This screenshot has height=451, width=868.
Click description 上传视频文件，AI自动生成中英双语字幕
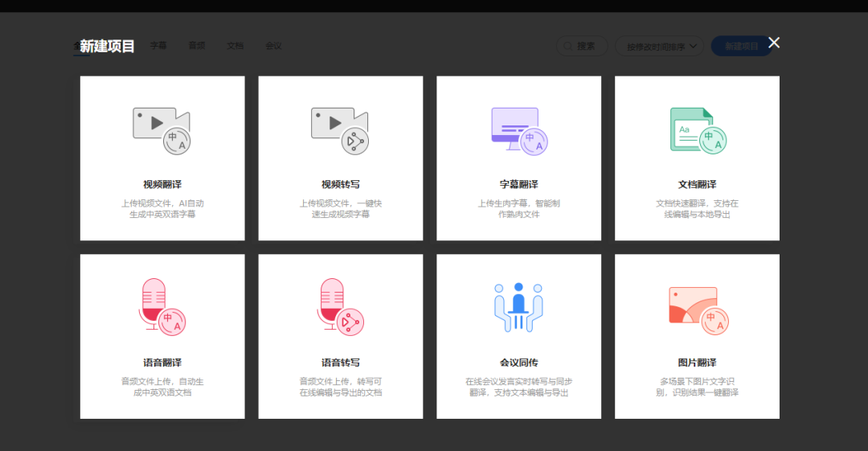point(162,209)
